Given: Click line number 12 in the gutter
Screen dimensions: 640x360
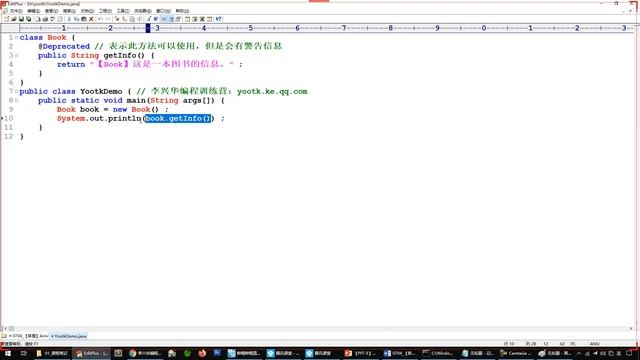Looking at the screenshot, I should click(x=9, y=136).
